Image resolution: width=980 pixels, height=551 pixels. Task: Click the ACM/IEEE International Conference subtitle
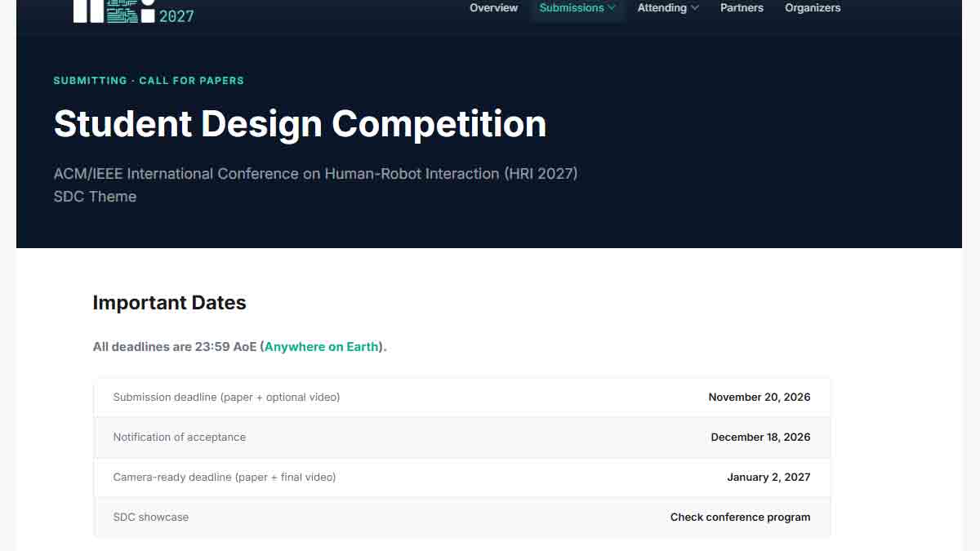point(315,174)
